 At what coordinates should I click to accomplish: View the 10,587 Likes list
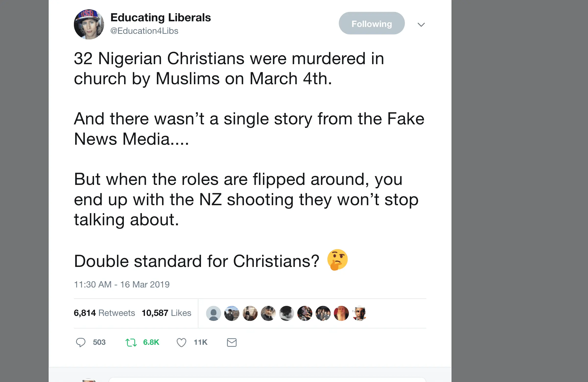(166, 313)
